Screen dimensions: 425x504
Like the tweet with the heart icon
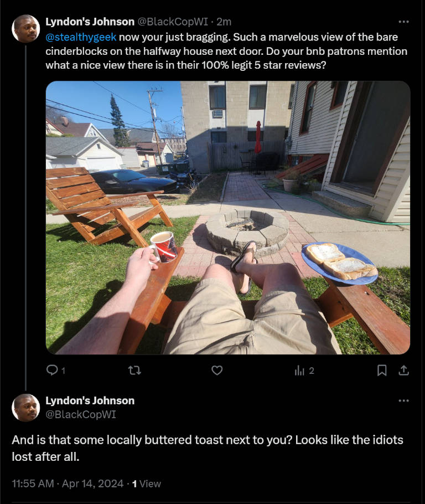click(x=217, y=371)
